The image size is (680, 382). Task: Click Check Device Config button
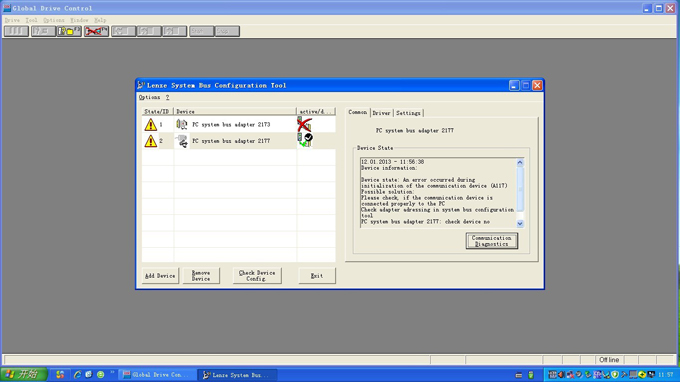coord(257,276)
